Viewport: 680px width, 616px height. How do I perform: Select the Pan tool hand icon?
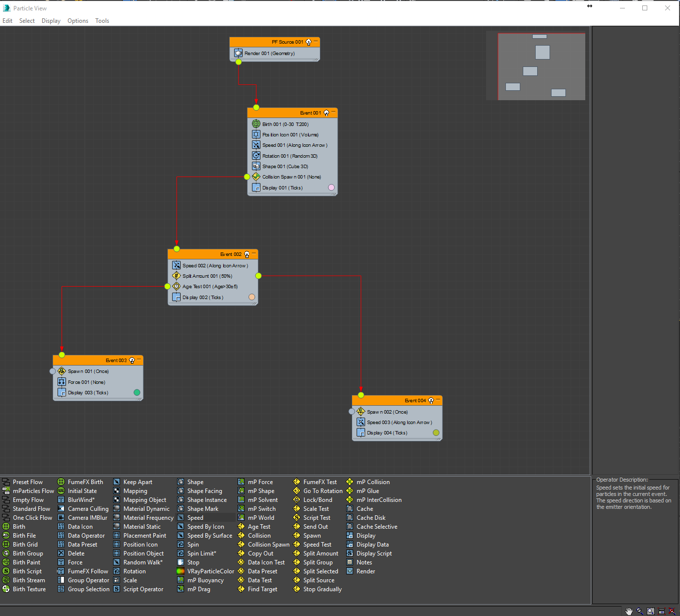[629, 612]
